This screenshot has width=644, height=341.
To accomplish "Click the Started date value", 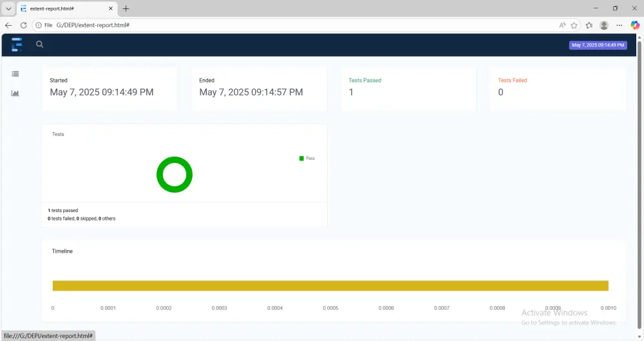I will (102, 92).
